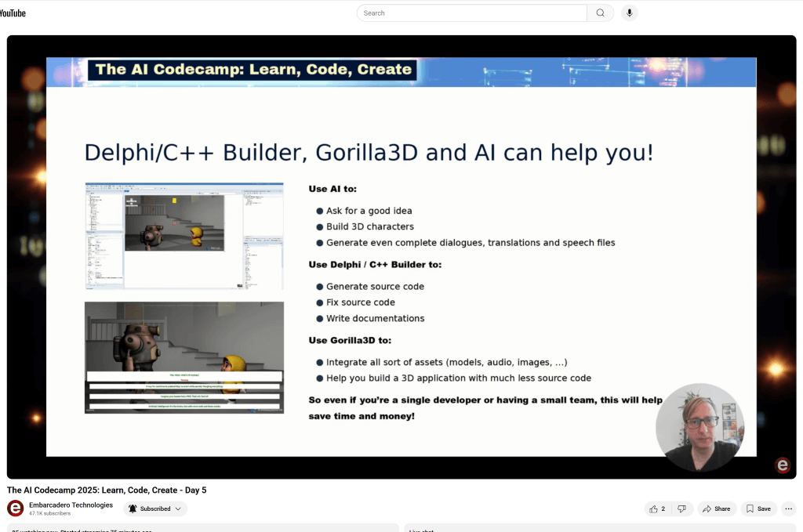
Task: Click the Embarcadero watermark in the player
Action: [783, 465]
